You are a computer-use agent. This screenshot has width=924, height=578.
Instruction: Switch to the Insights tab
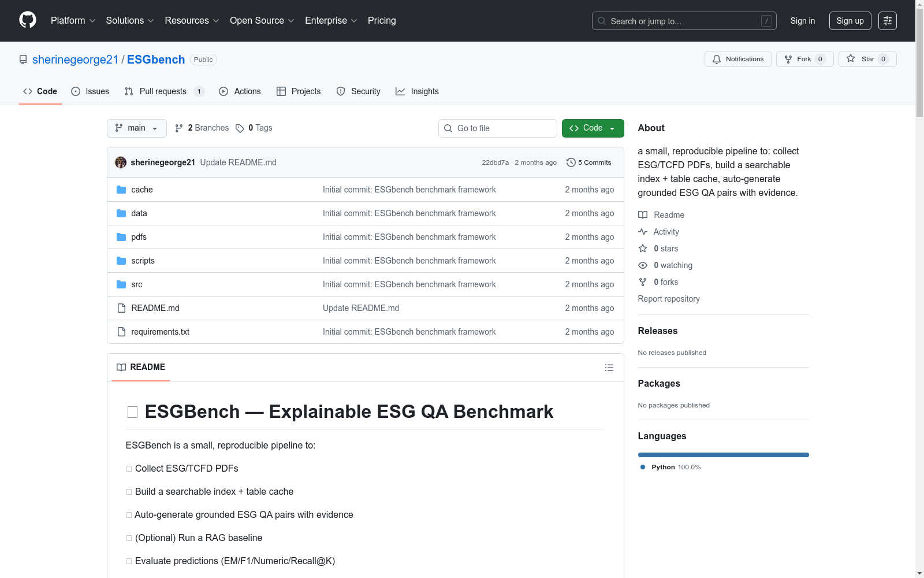(x=417, y=91)
